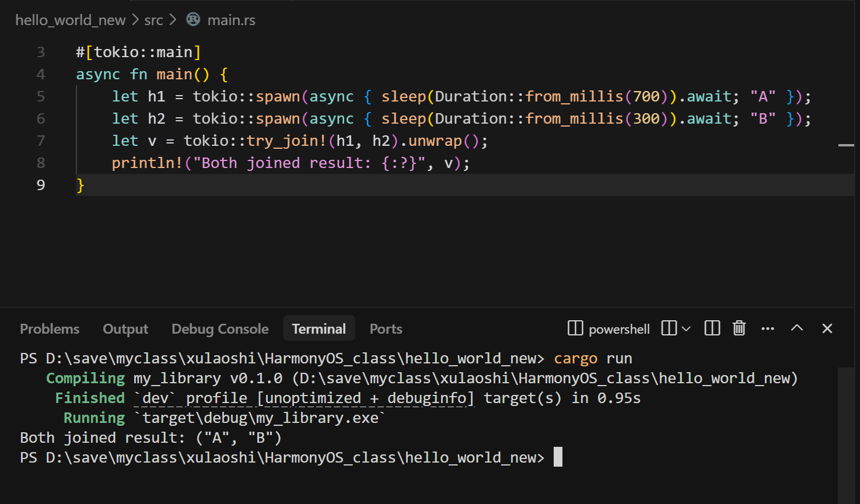
Task: Open the Debug Console tab
Action: 220,328
